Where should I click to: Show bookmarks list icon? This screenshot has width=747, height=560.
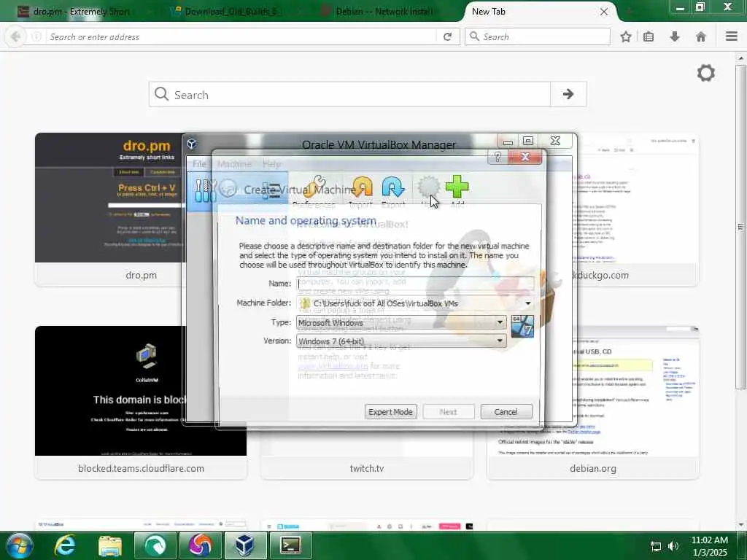click(x=649, y=36)
